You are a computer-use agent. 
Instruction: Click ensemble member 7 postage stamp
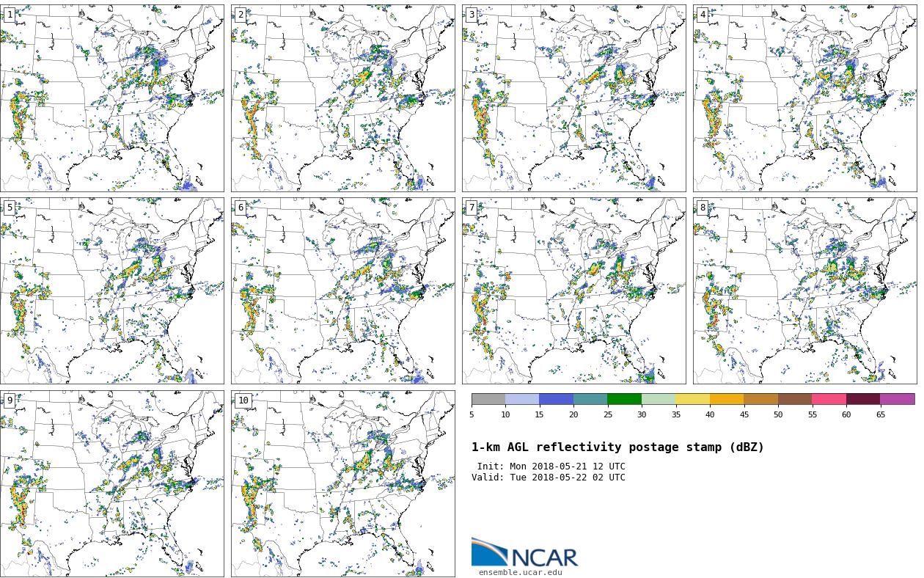573,290
